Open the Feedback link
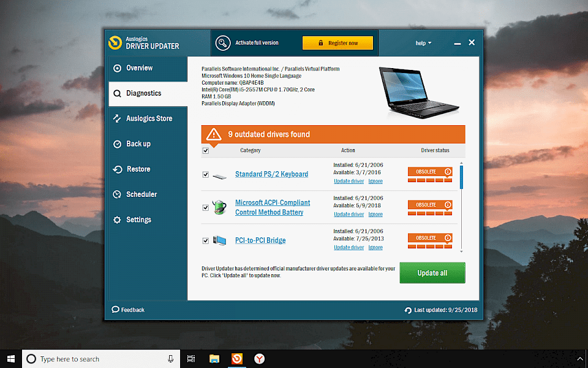 tap(128, 310)
